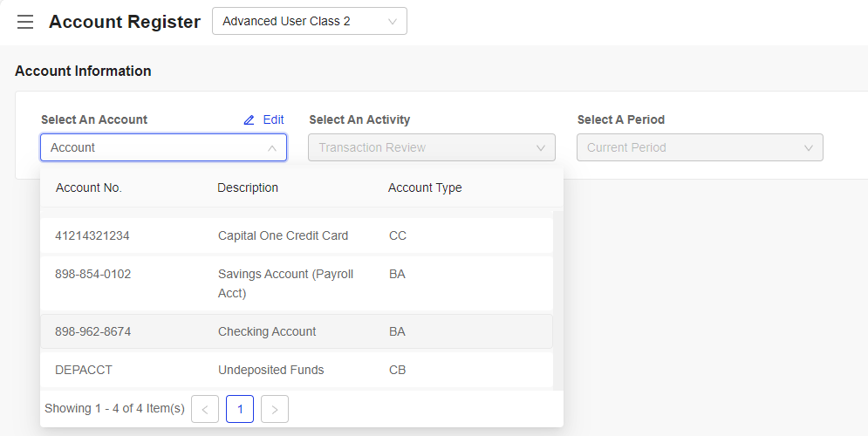Collapse the Account dropdown with up chevron
The height and width of the screenshot is (436, 868).
[272, 147]
